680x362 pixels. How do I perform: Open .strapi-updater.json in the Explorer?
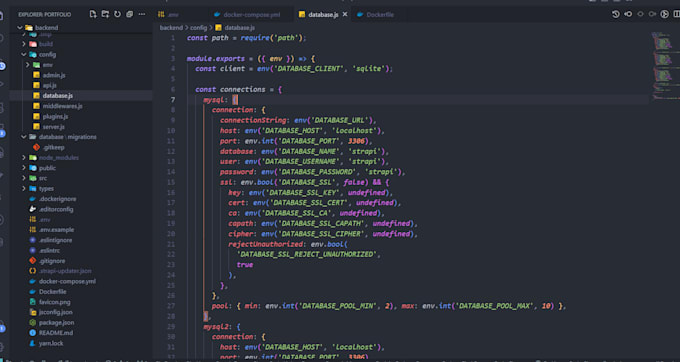pos(65,271)
